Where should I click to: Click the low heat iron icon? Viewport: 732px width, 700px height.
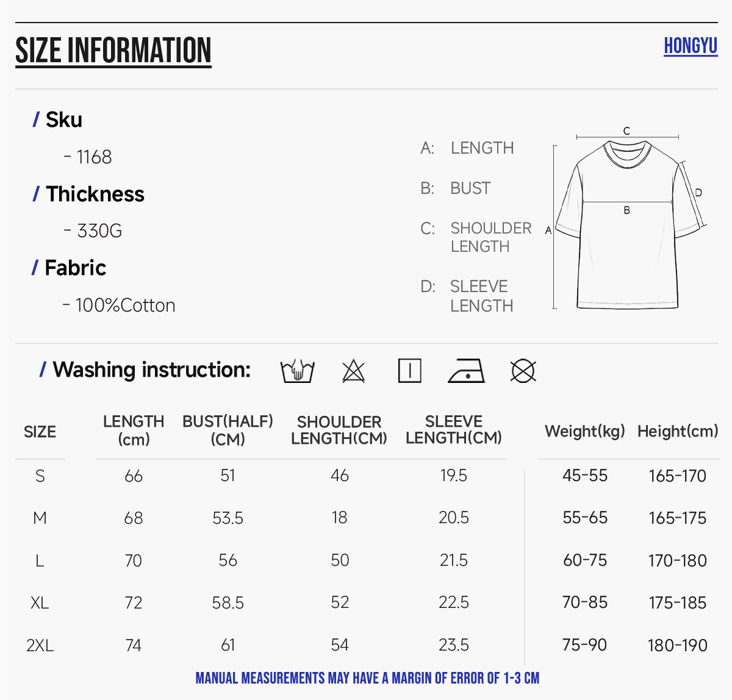click(x=466, y=371)
